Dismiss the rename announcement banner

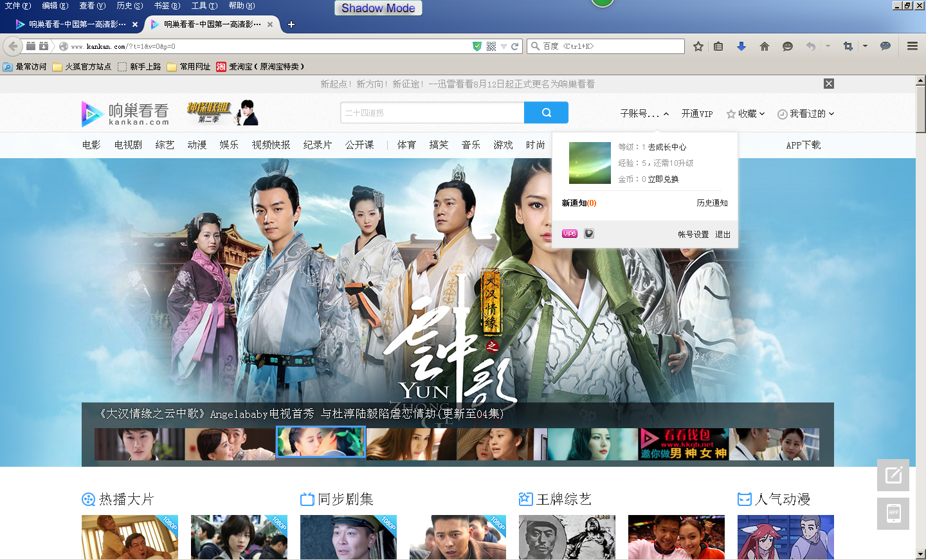point(829,84)
